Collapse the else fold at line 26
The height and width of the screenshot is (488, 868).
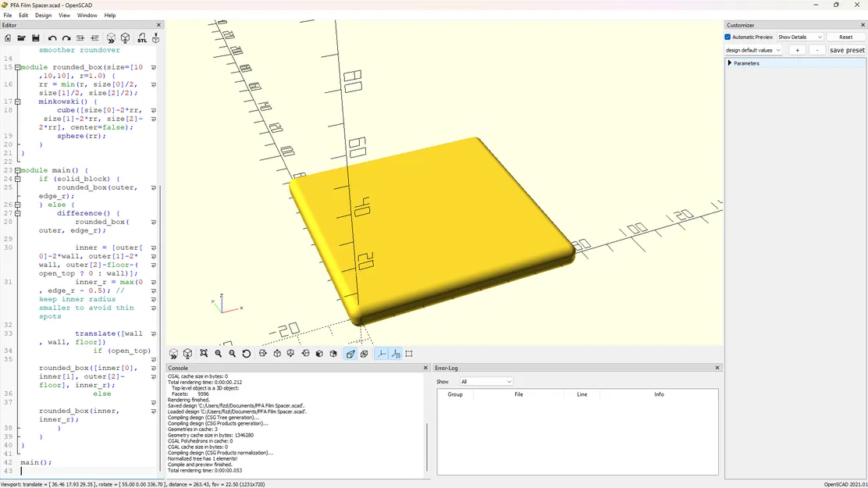click(x=18, y=205)
